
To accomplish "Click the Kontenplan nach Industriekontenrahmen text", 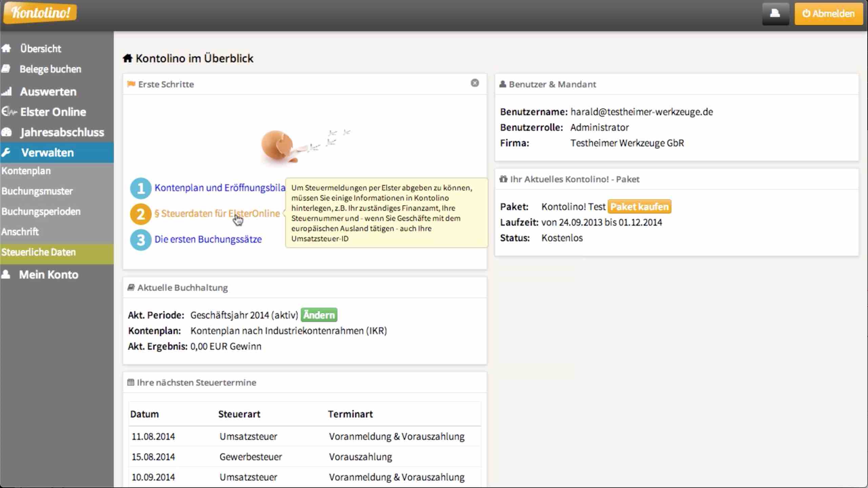I will pyautogui.click(x=289, y=331).
